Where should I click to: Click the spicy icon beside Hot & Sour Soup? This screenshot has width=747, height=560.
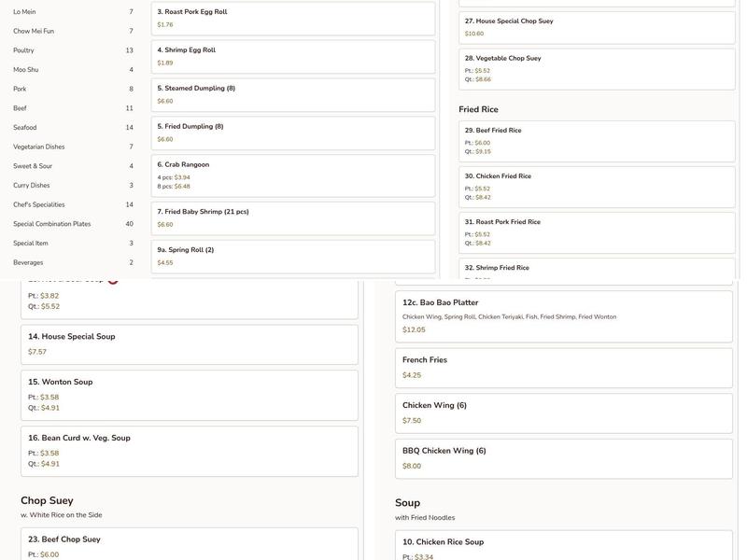tap(113, 279)
